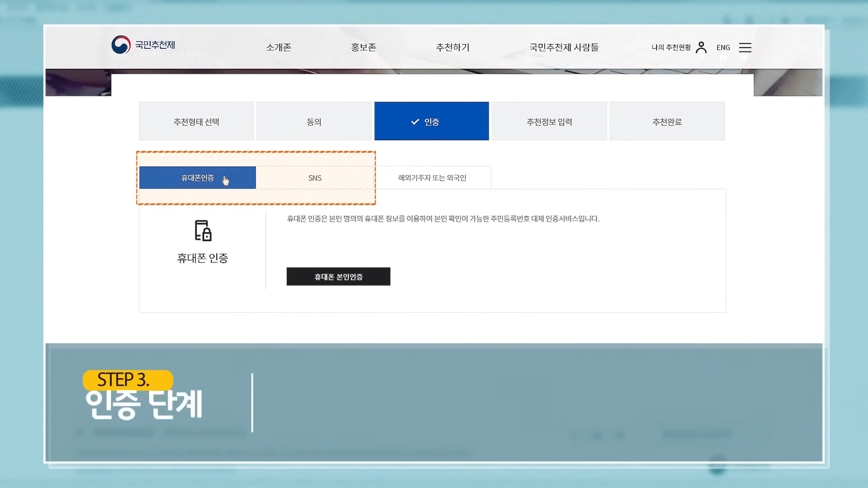The width and height of the screenshot is (868, 488).
Task: Switch to the SNS tab
Action: pos(315,178)
